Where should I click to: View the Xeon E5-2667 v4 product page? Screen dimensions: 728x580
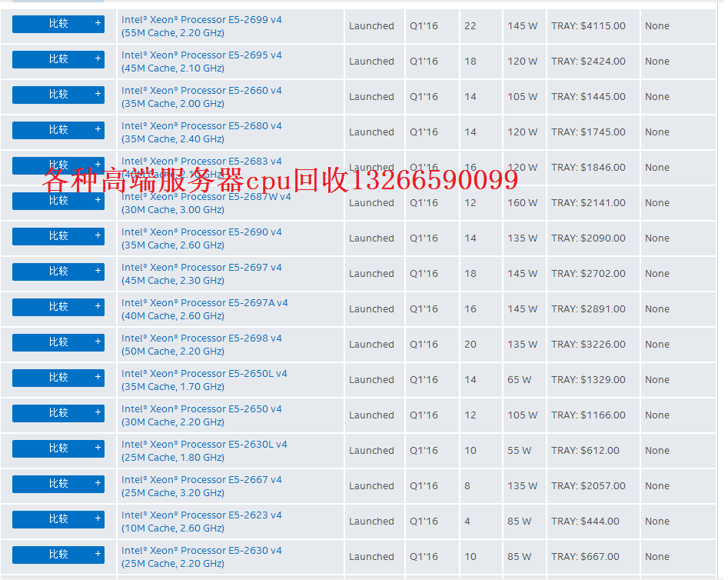click(201, 486)
